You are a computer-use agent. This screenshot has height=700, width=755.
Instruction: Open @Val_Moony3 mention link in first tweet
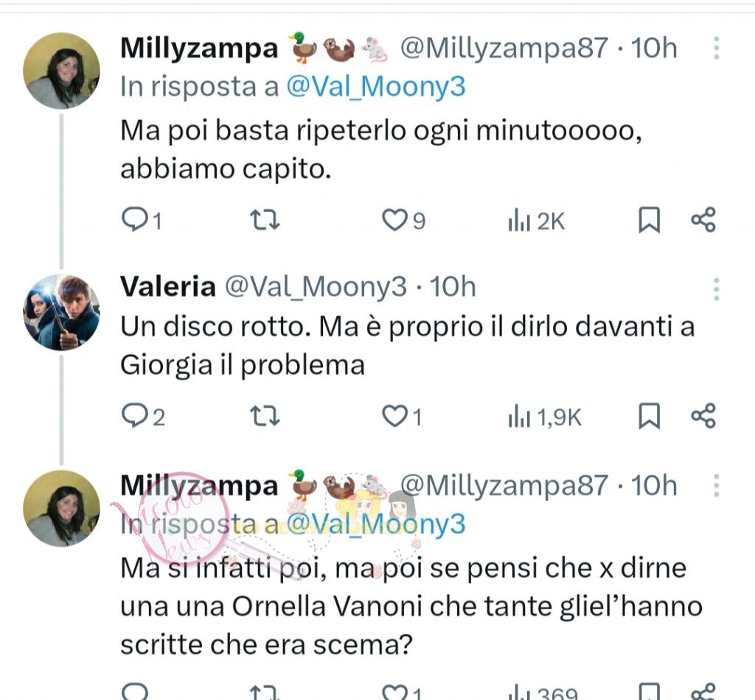(x=375, y=87)
